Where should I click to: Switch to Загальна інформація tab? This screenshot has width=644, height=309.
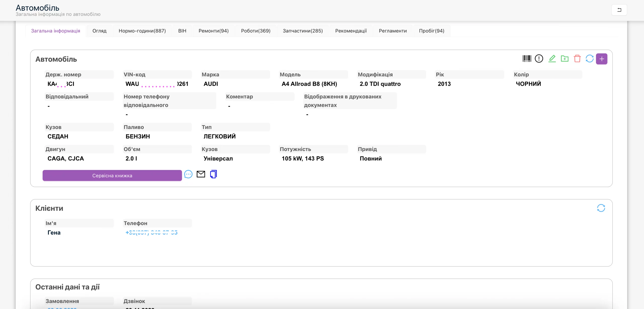point(56,31)
